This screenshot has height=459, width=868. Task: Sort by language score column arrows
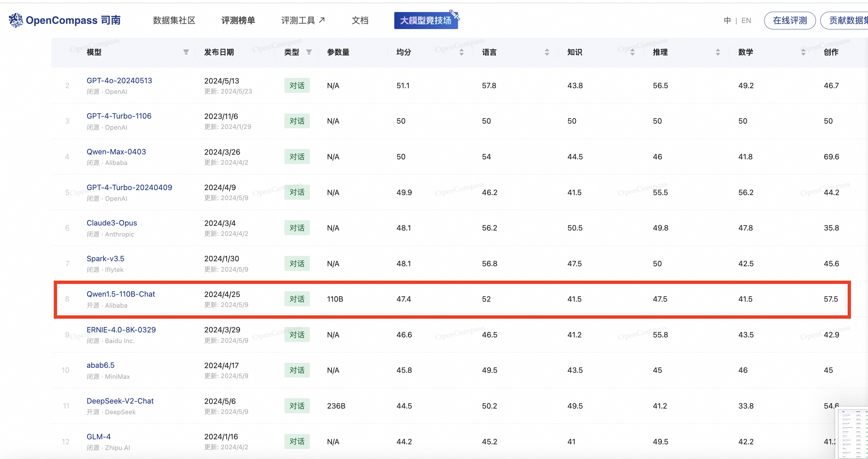(547, 52)
